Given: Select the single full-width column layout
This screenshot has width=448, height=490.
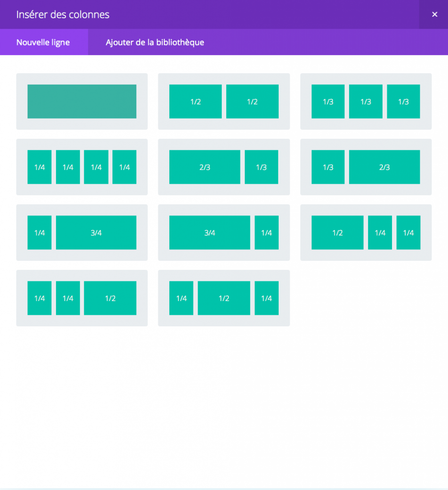Looking at the screenshot, I should pyautogui.click(x=82, y=101).
